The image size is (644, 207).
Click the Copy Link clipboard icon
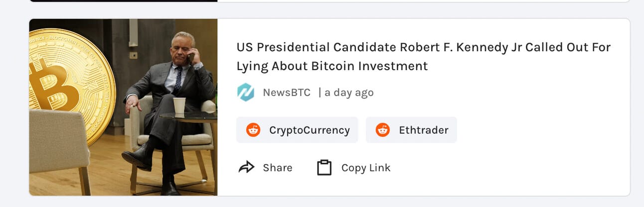(x=324, y=168)
